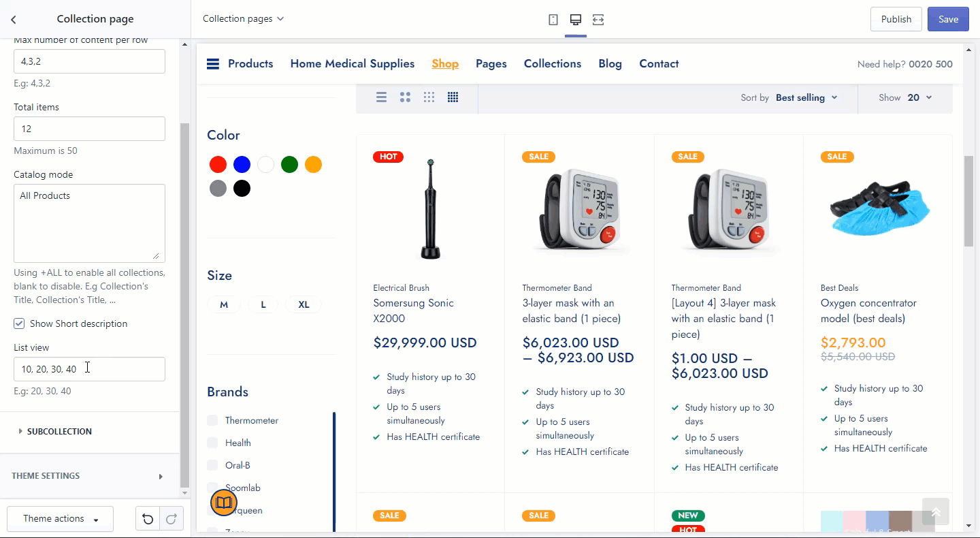Expand THEME SETTINGS section

tap(89, 476)
